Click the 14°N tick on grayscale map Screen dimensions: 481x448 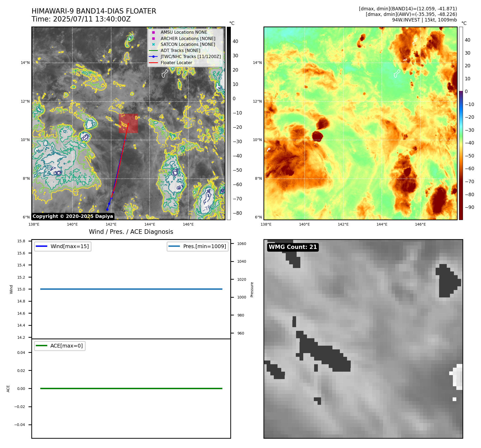pyautogui.click(x=25, y=63)
